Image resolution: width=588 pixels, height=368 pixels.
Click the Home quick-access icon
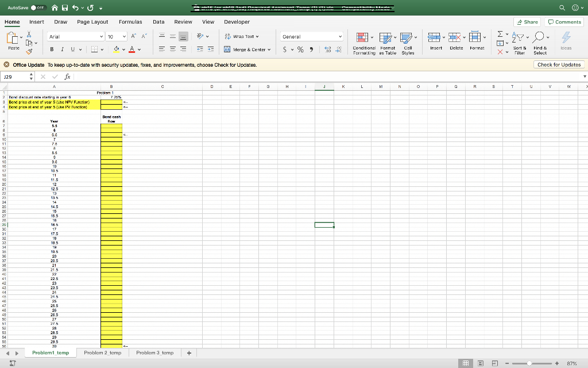[55, 7]
